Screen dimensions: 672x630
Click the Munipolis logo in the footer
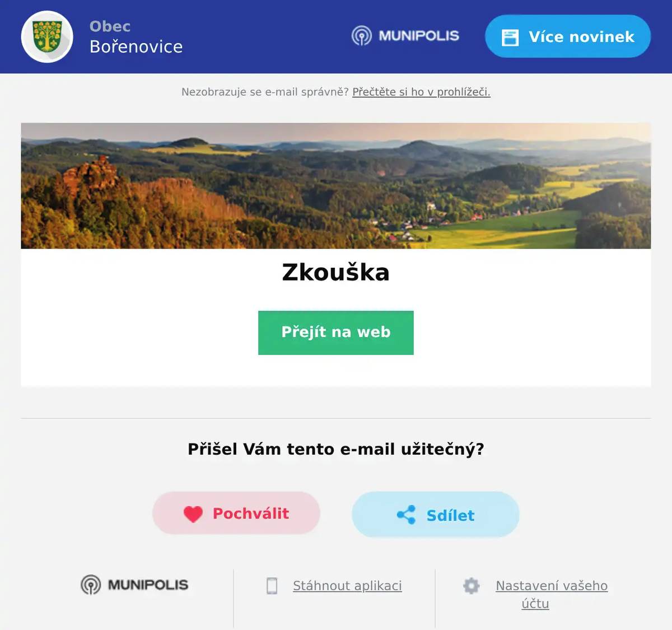click(x=134, y=585)
